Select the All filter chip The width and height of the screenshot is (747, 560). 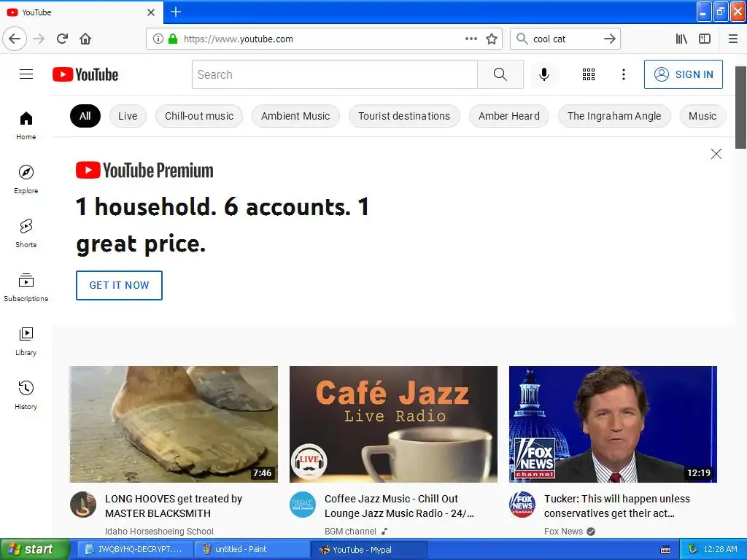85,116
